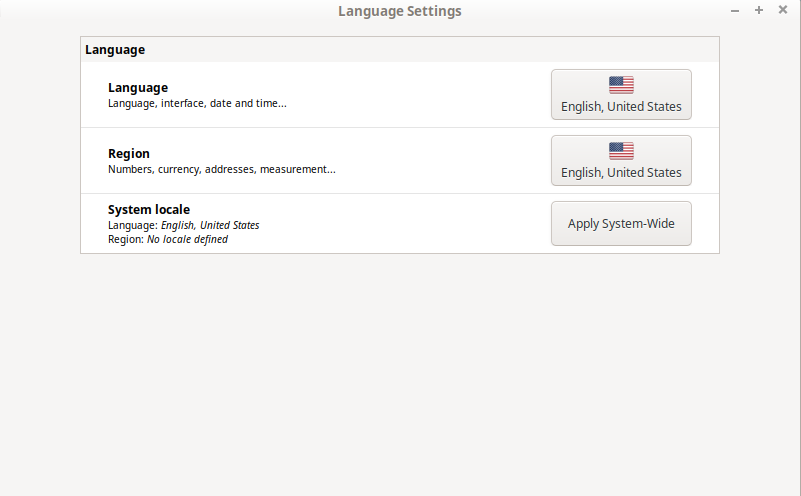Click the US flag in the Language row

tap(621, 85)
